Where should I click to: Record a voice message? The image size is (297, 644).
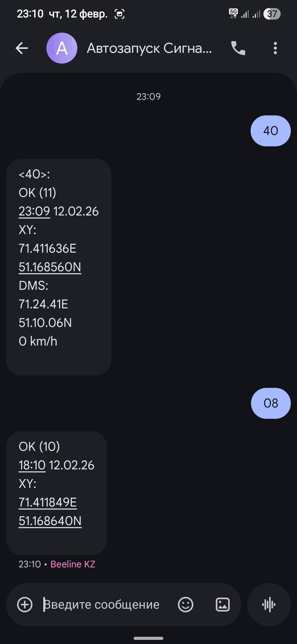coord(269,605)
